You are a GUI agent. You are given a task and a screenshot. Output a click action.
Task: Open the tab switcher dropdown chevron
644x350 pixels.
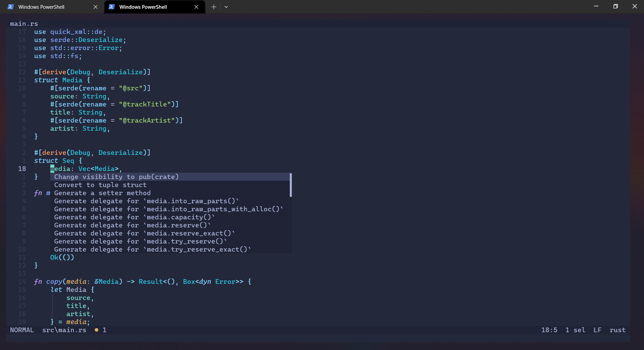pyautogui.click(x=226, y=7)
